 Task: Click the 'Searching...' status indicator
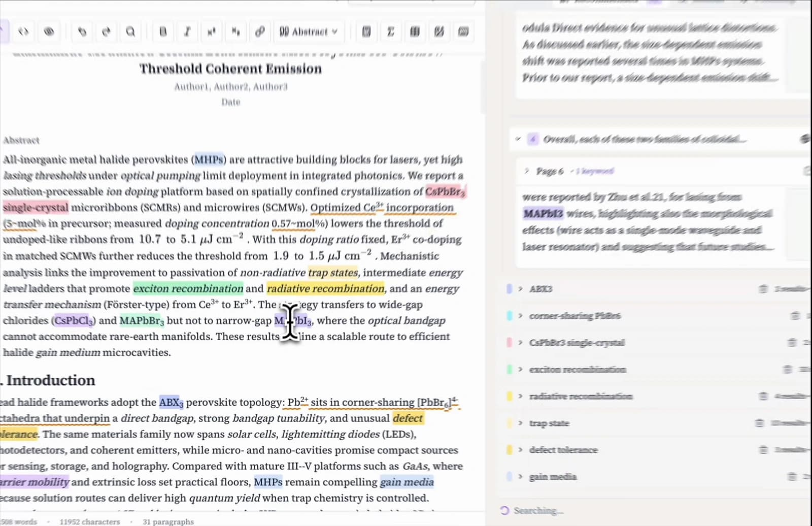click(532, 510)
